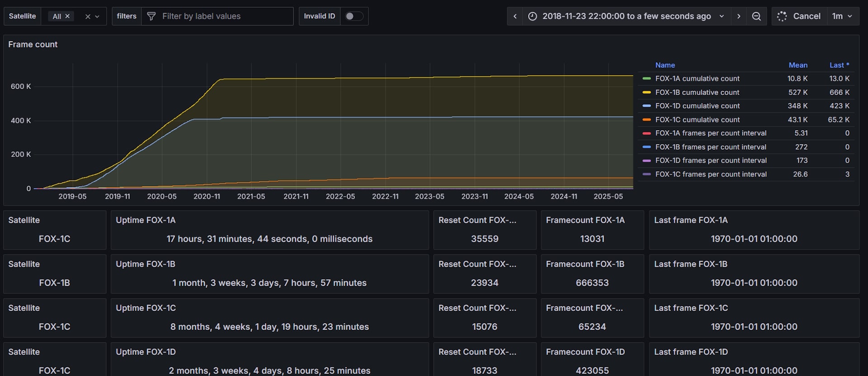Screen dimensions: 868x376
Task: Click the spinning refresh loading icon
Action: tap(782, 16)
